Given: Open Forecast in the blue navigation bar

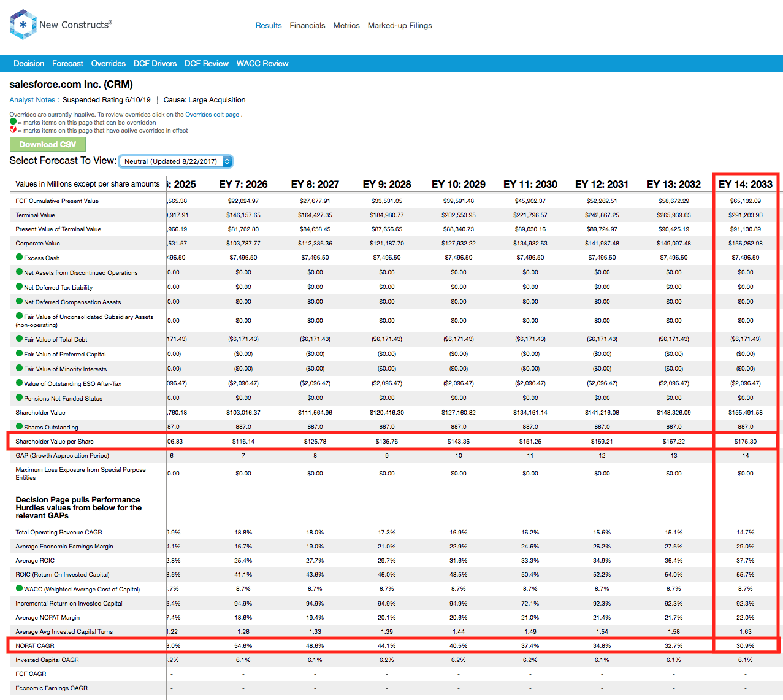Looking at the screenshot, I should coord(67,64).
